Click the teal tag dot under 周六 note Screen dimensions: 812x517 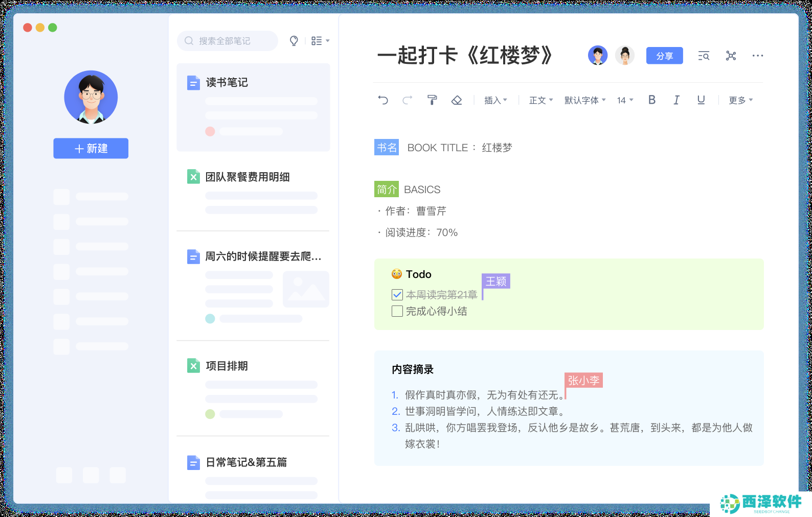pos(210,319)
